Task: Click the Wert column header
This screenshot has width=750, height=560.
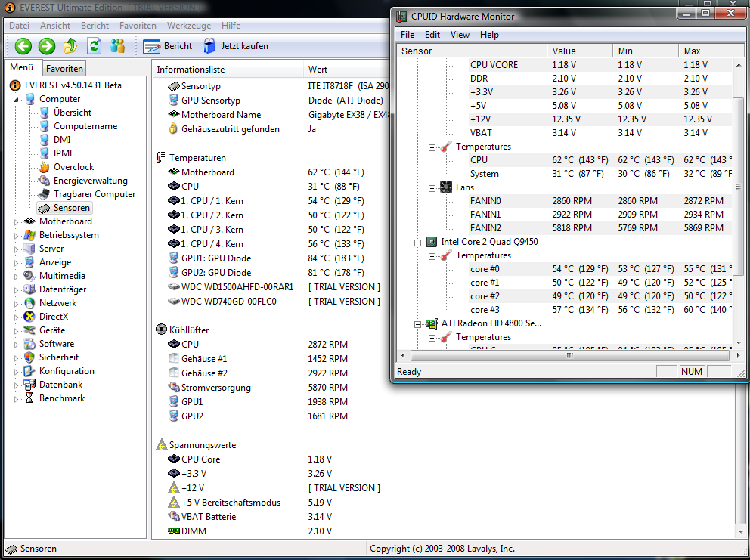Action: coord(347,70)
